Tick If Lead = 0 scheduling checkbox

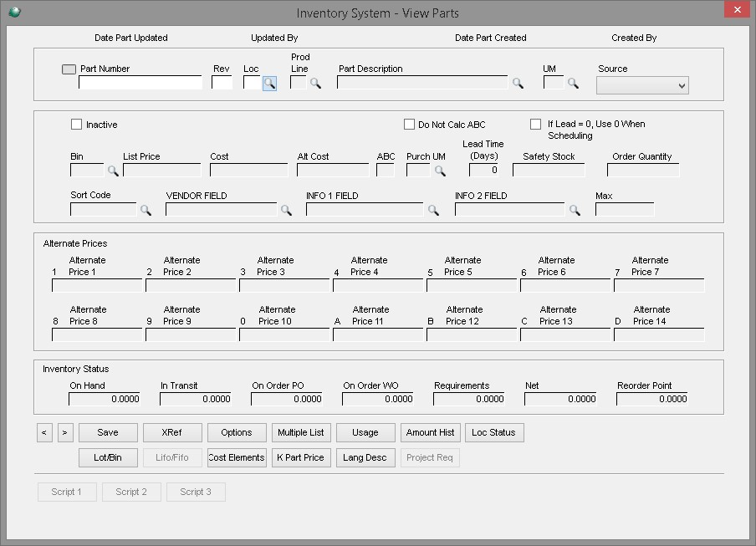(x=535, y=125)
